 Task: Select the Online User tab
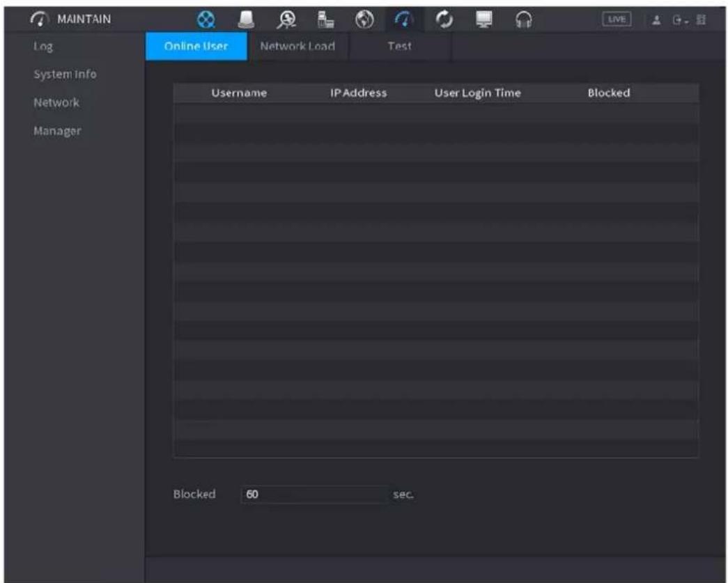tap(196, 47)
